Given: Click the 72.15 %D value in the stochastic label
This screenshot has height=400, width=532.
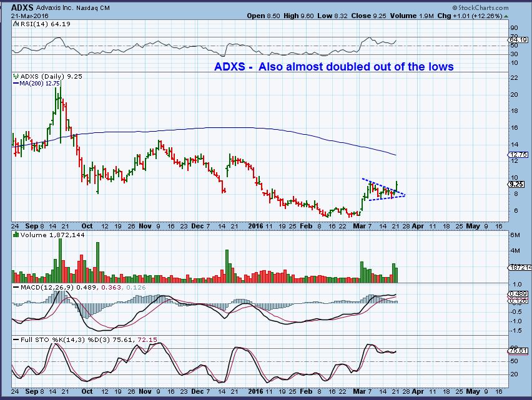Looking at the screenshot, I should [x=147, y=339].
